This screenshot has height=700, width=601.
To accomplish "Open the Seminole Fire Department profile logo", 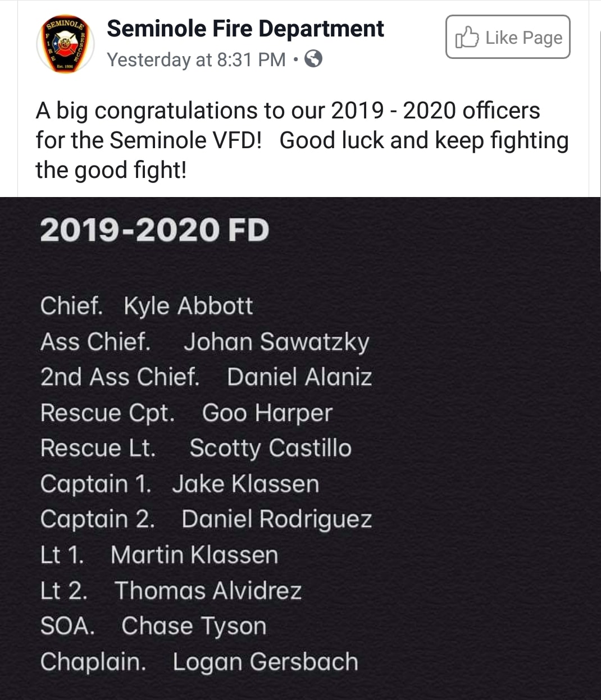I will (x=65, y=44).
